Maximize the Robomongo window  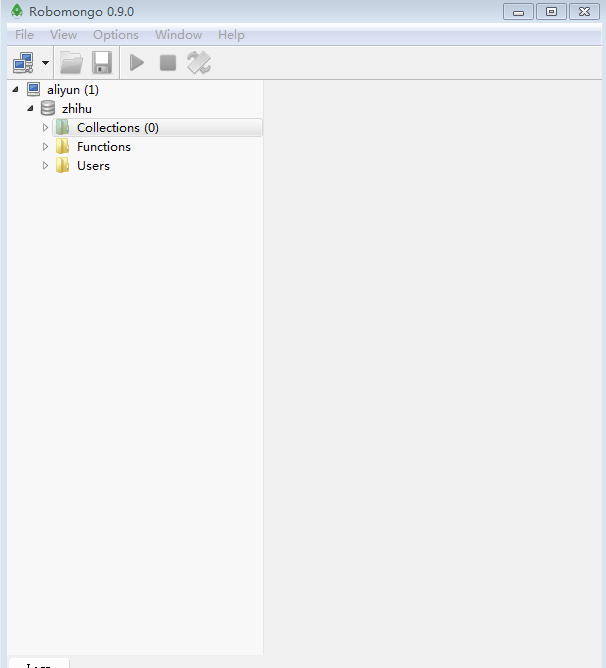pos(551,12)
